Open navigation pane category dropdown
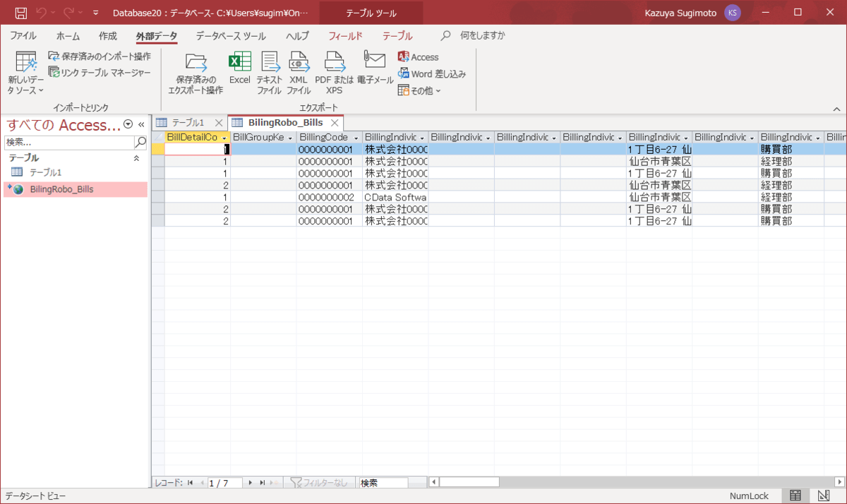Image resolution: width=847 pixels, height=504 pixels. pos(128,124)
